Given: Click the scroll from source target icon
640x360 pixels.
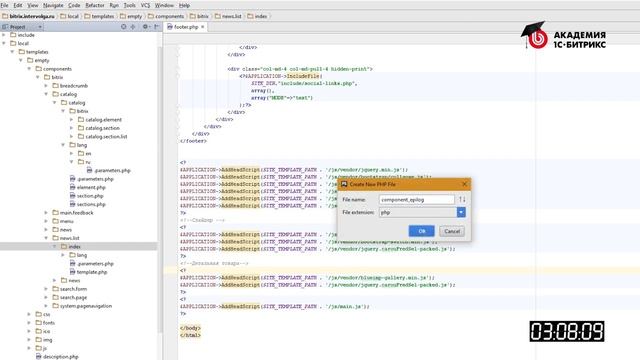Looking at the screenshot, I should coord(124,27).
